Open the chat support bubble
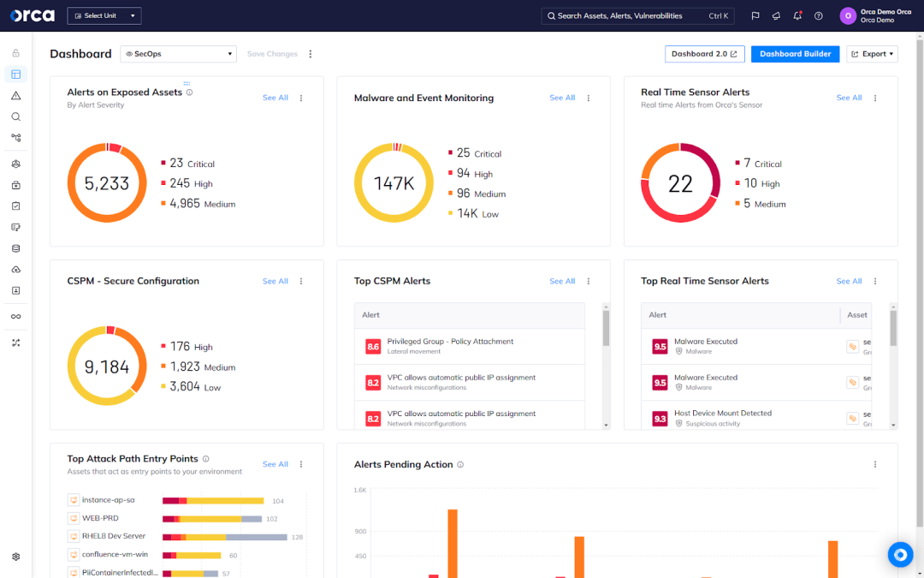This screenshot has width=924, height=578. point(900,554)
